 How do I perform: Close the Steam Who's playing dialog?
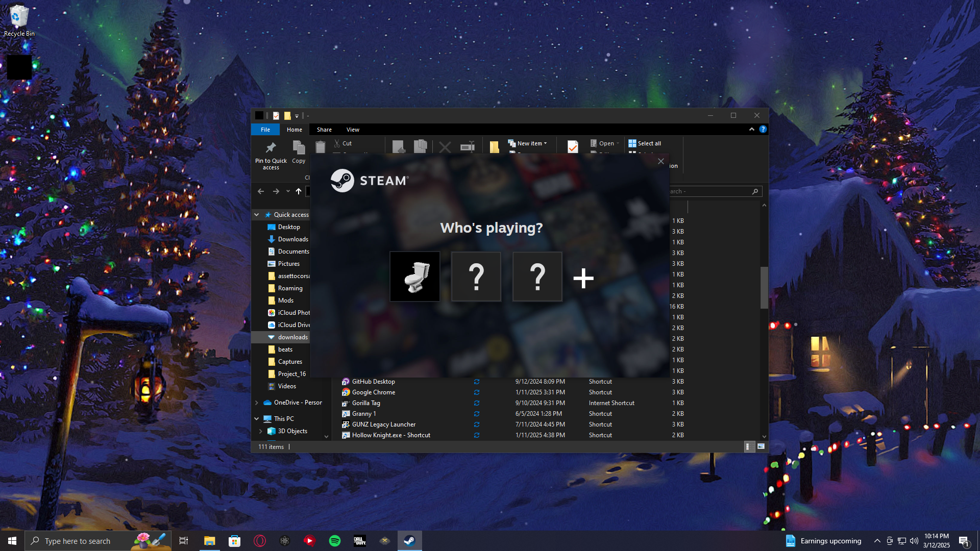(661, 161)
